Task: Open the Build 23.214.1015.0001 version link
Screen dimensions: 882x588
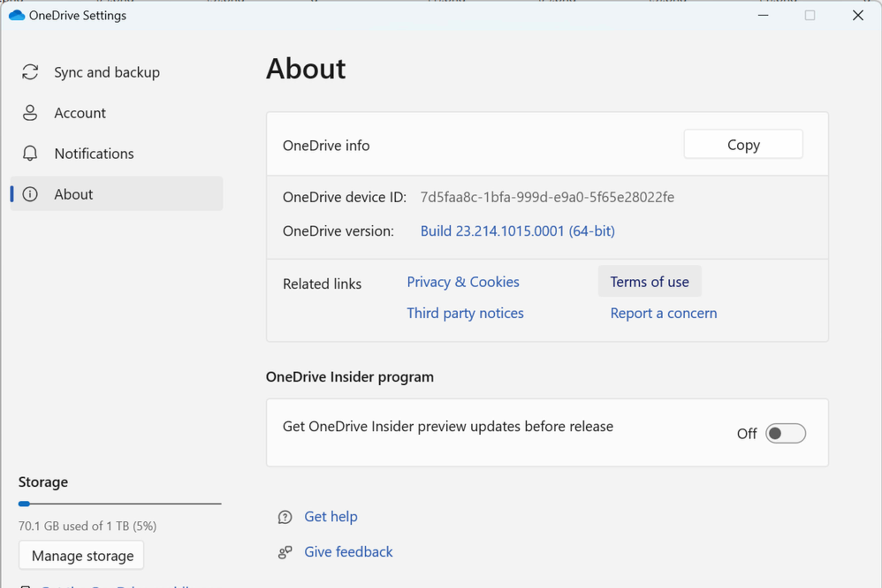Action: coord(517,231)
